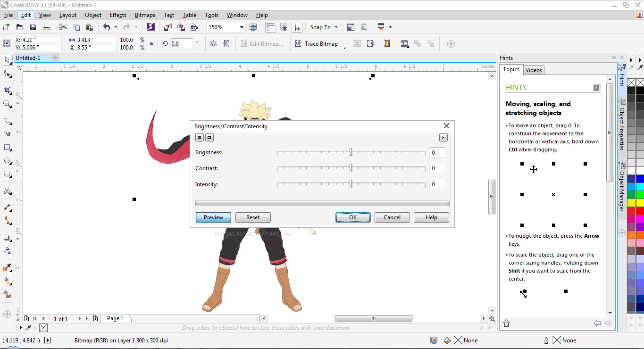This screenshot has height=349, width=644.
Task: Toggle the show grid button
Action: 284,27
